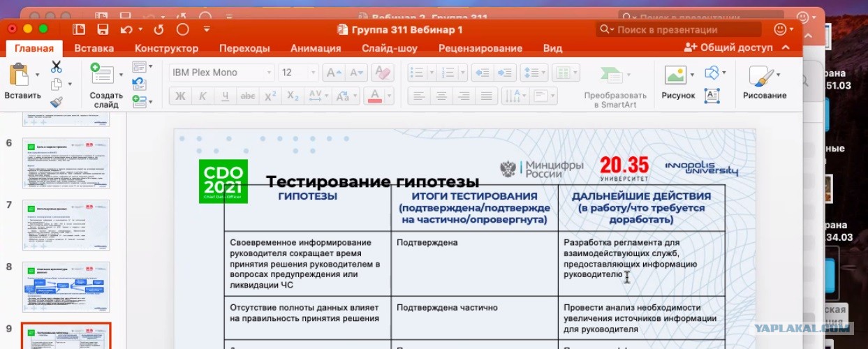Toggle subscript X₂ formatting
Viewport: 868px width, 349px height.
click(x=293, y=96)
